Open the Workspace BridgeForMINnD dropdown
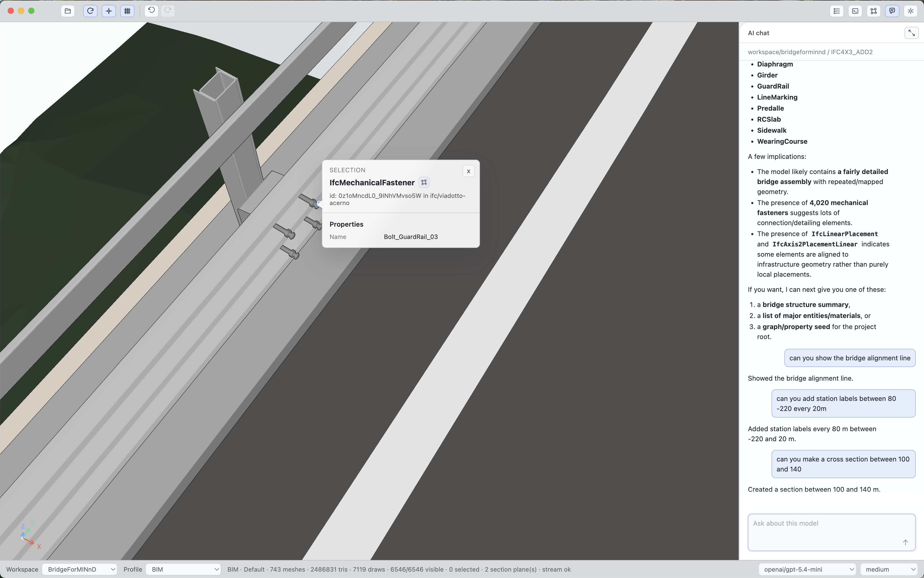Screen dimensions: 924x578 coord(80,569)
